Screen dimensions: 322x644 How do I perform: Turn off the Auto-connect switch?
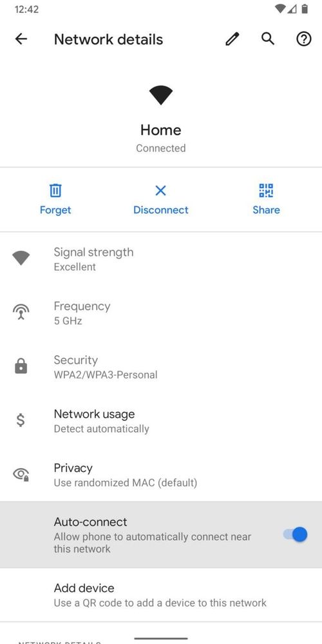(x=296, y=534)
